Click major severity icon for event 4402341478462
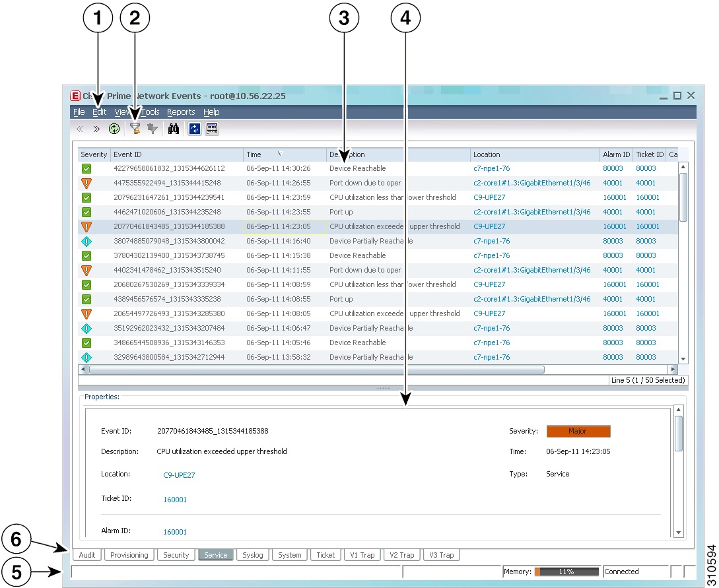The height and width of the screenshot is (588, 719). pos(86,271)
